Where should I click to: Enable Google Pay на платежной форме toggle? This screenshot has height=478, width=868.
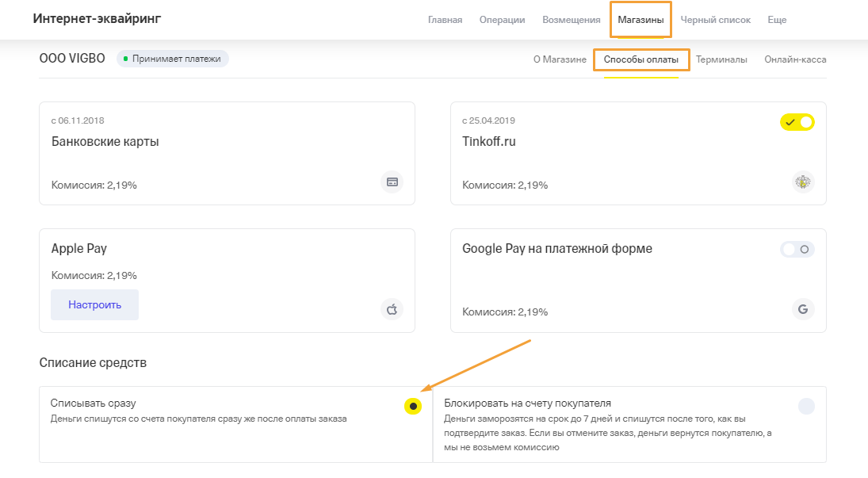[x=797, y=249]
